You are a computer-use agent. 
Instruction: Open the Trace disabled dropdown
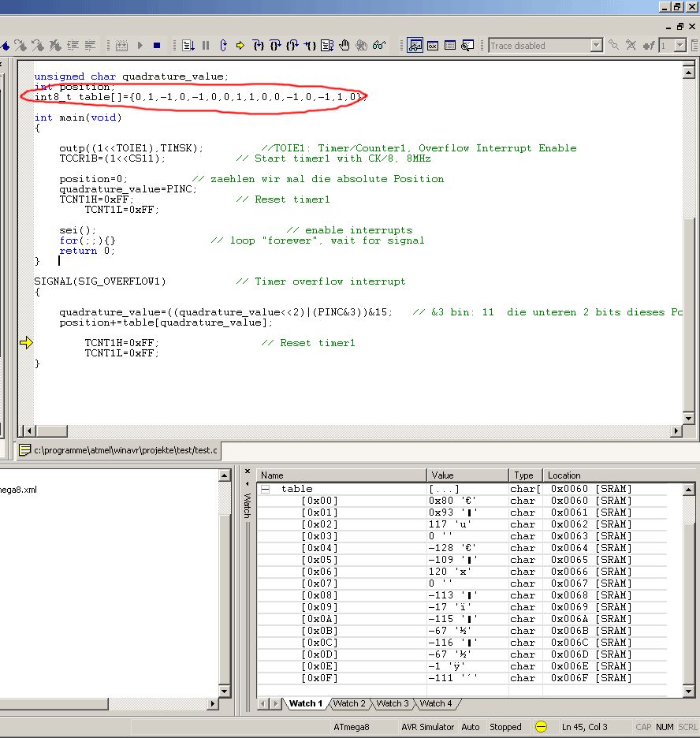tap(596, 46)
